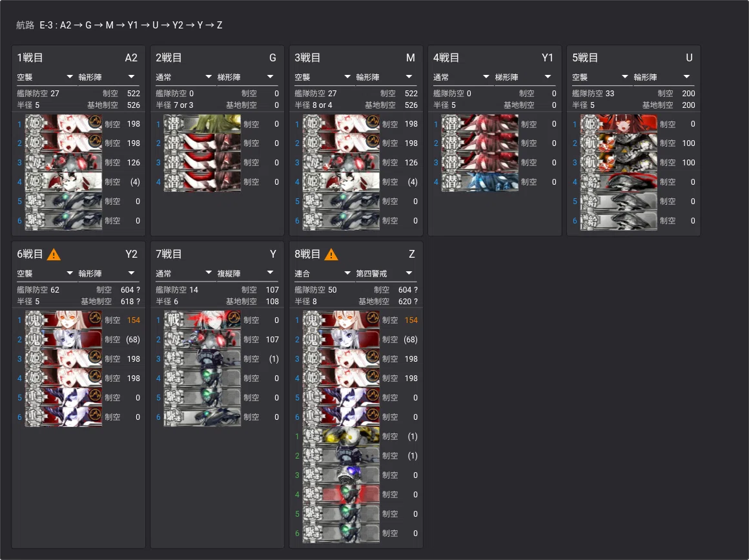Select red submarine banner in row 1 of 4戦目
749x560 pixels.
pyautogui.click(x=480, y=124)
